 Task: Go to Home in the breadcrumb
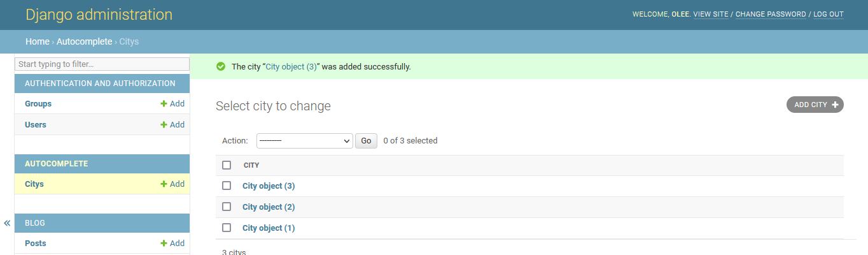coord(38,41)
